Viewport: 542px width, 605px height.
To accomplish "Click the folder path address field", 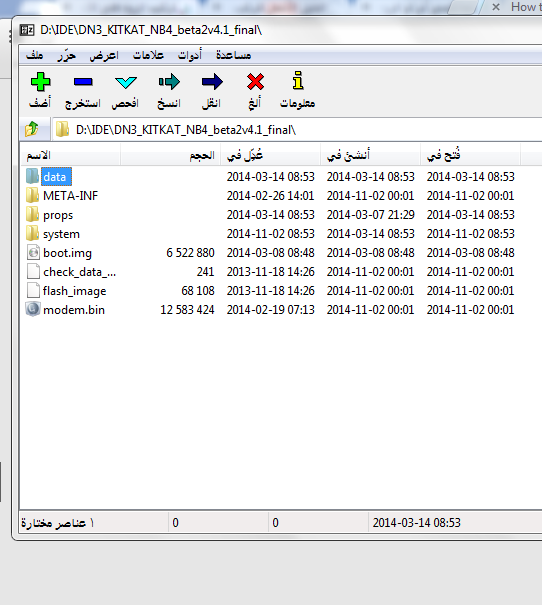I will click(x=297, y=130).
